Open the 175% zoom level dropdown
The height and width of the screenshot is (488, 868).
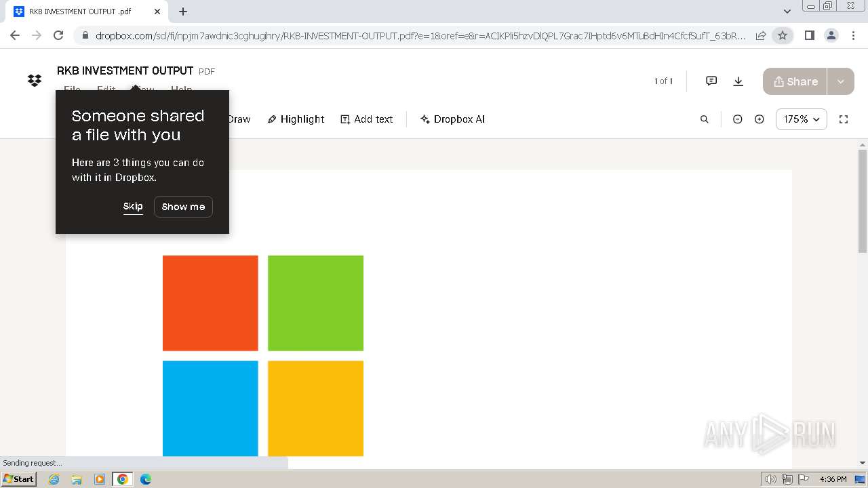[802, 119]
